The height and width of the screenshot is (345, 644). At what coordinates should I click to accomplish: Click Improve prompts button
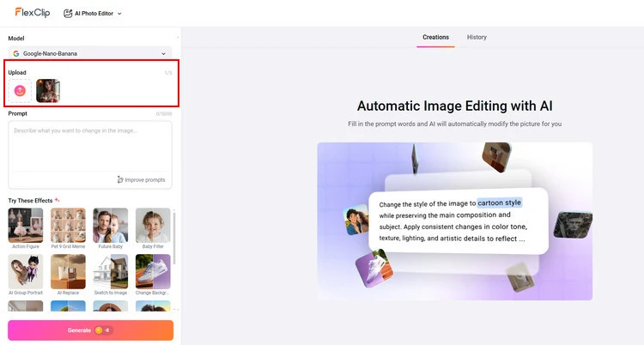coord(142,180)
